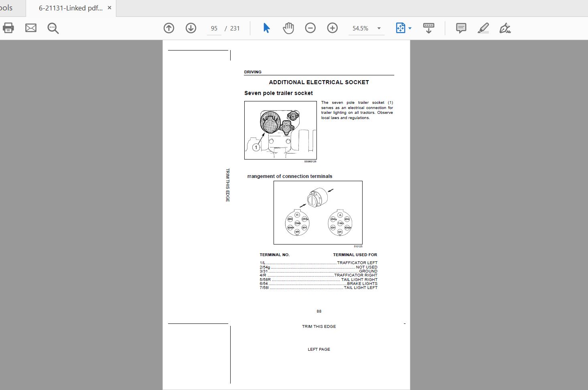The height and width of the screenshot is (390, 588).
Task: Click 'TAIL LIGHT RIGHT' table entry
Action: [x=359, y=280]
